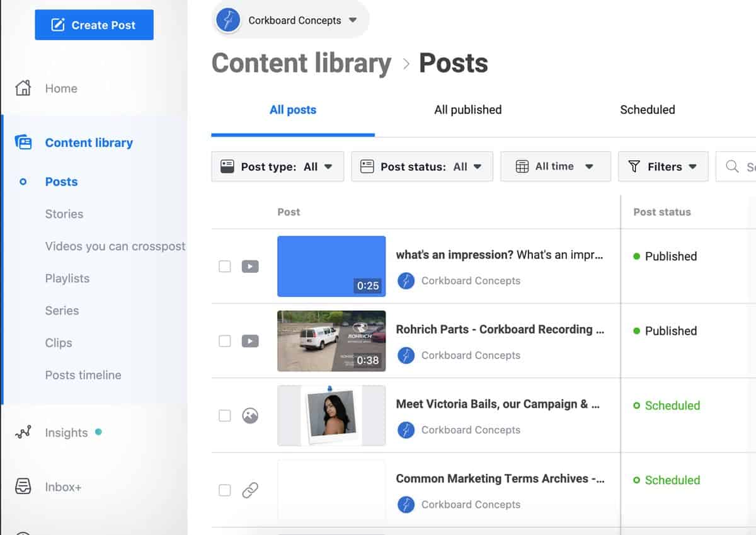Click video icon beside Rohrich Parts post
This screenshot has height=535, width=756.
click(x=250, y=341)
